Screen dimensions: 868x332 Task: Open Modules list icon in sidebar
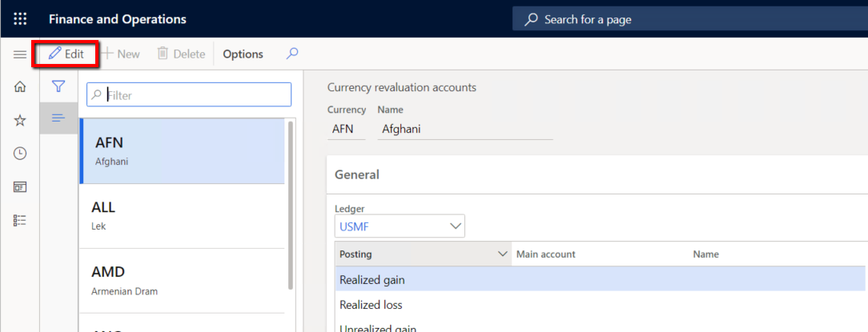(x=20, y=220)
